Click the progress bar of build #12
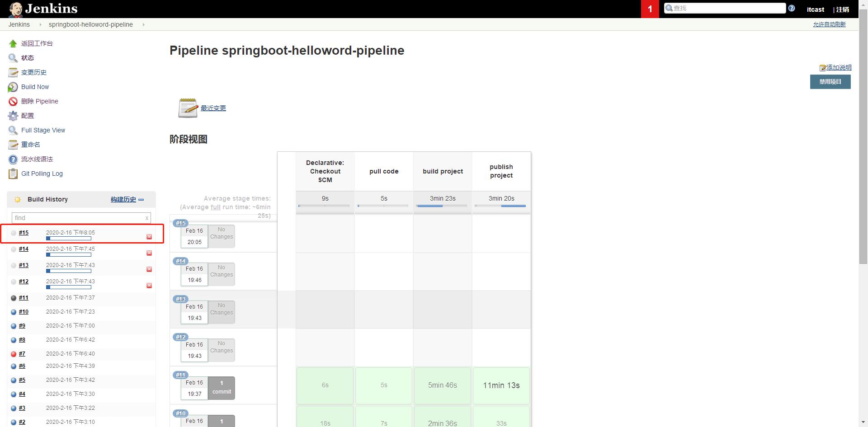This screenshot has width=868, height=427. [x=69, y=287]
